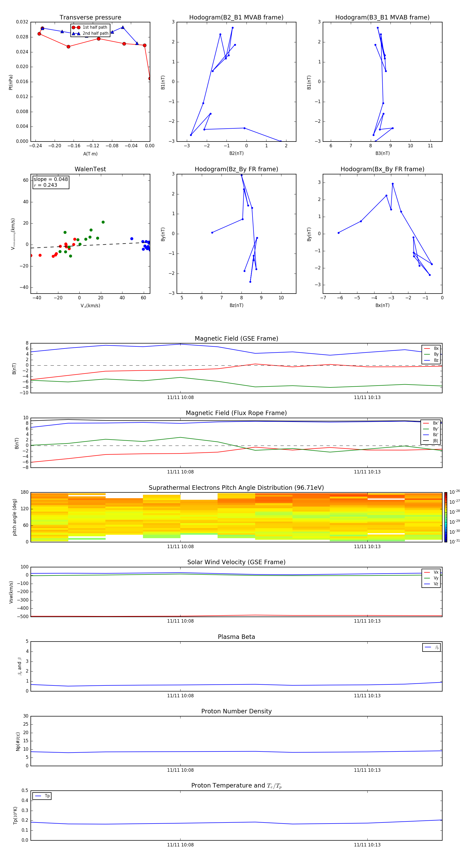This screenshot has height=868, width=473.
Task: Click the 'Np(#/cc)' y-axis label
Action: (18, 741)
